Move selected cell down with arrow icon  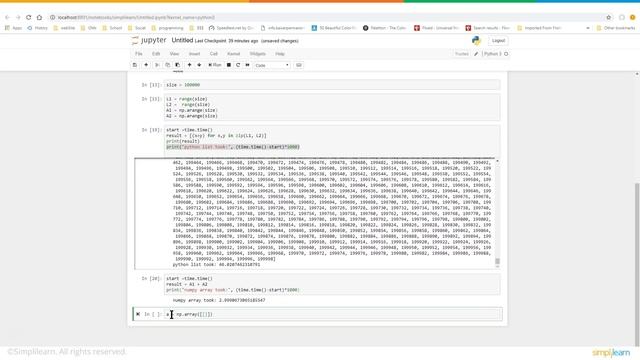[x=199, y=65]
